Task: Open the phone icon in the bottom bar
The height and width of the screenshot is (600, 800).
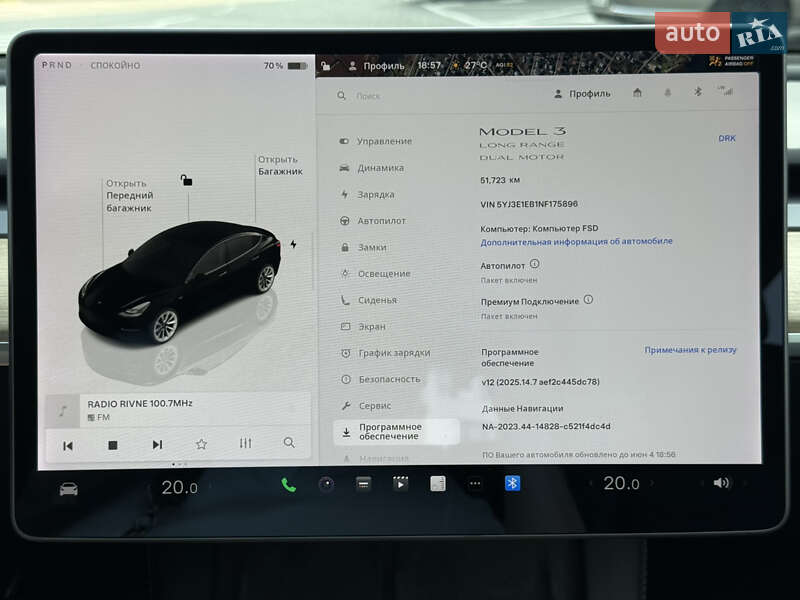Action: (287, 483)
